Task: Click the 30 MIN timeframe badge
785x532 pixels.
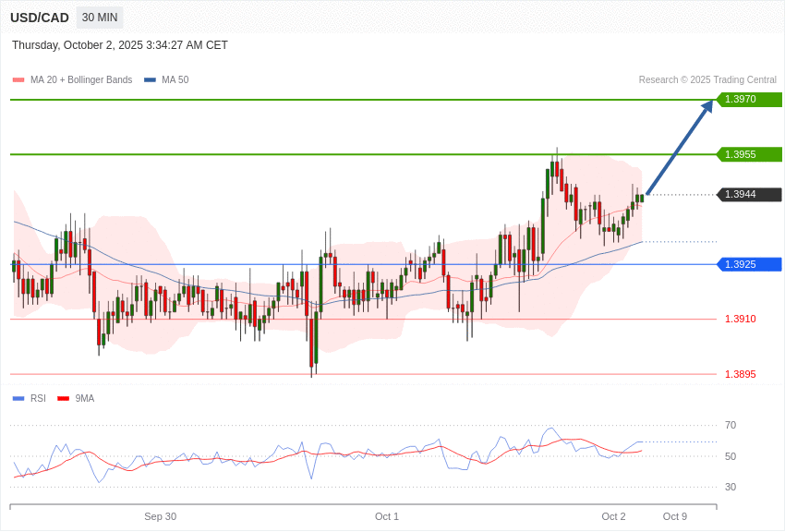Action: pos(100,18)
